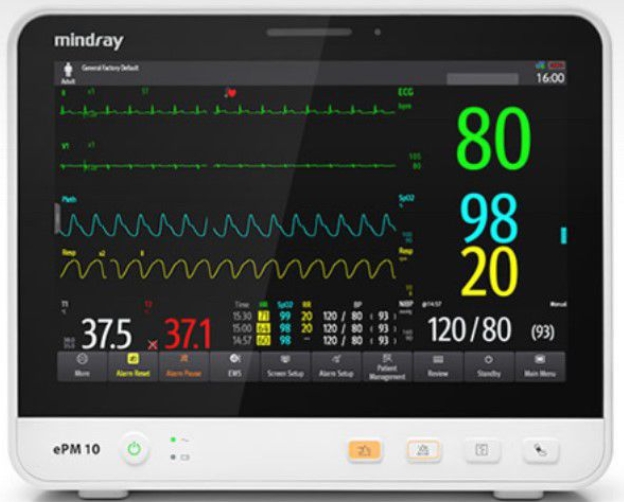
Task: Tap the 16:00 system clock
Action: [x=550, y=78]
